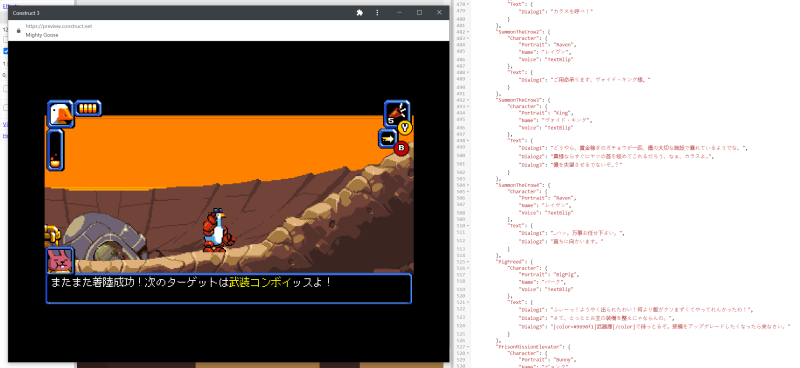Open the three-dot menu in preview window
800x368 pixels.
(377, 13)
